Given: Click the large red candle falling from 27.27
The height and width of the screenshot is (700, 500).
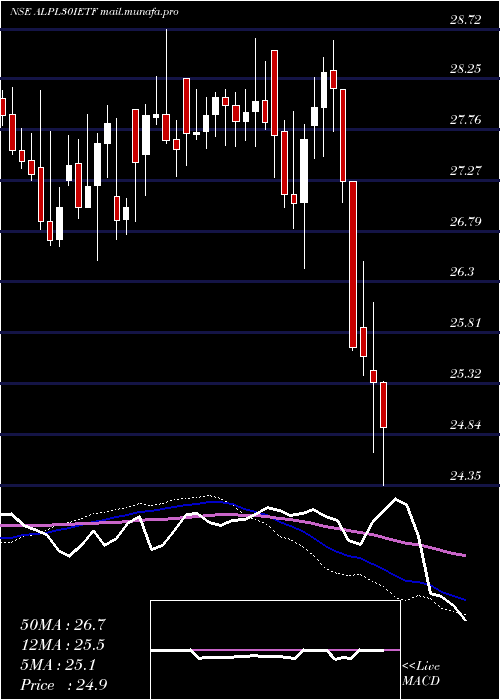Looking at the screenshot, I should coord(353,264).
